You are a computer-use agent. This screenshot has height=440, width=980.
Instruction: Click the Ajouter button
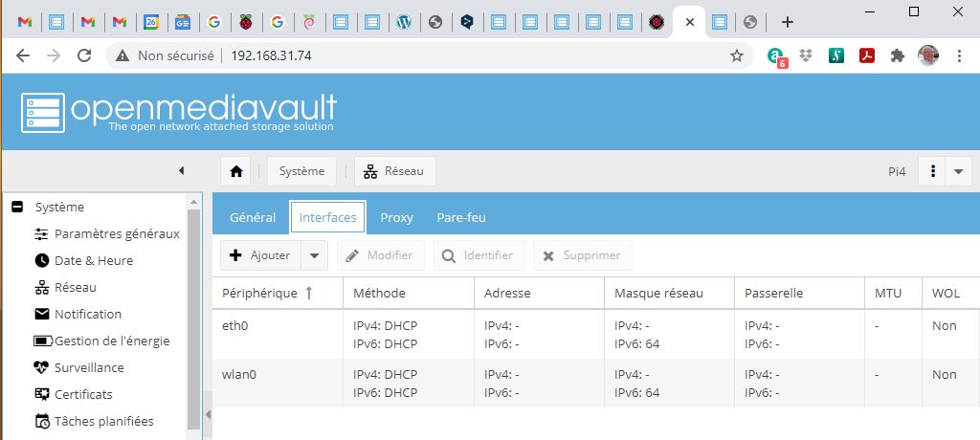[260, 255]
